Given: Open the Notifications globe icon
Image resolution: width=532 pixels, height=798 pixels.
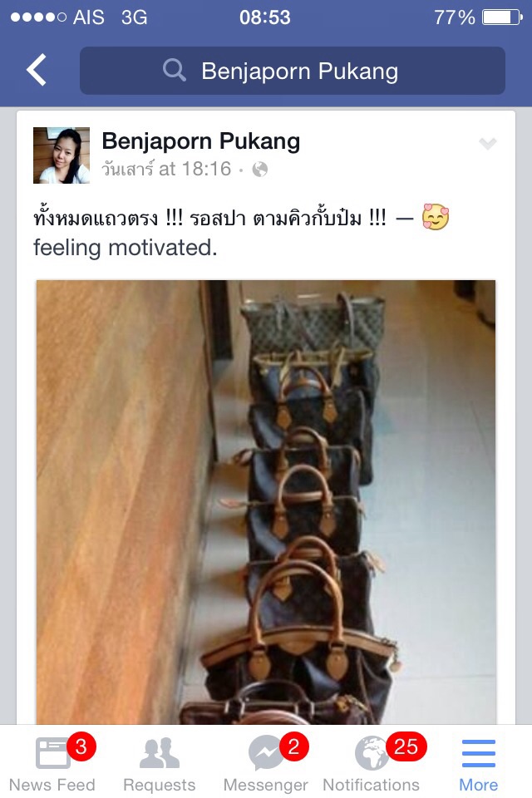Looking at the screenshot, I should coord(372,753).
